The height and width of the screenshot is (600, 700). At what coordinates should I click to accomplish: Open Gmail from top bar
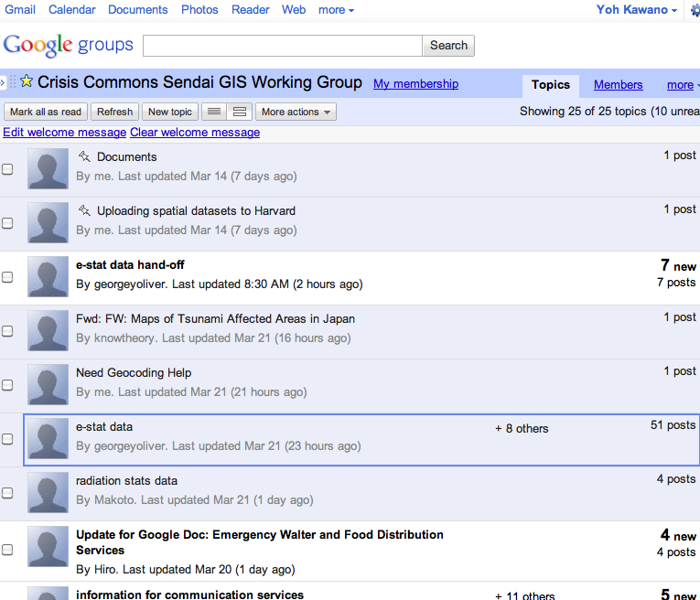pyautogui.click(x=20, y=10)
